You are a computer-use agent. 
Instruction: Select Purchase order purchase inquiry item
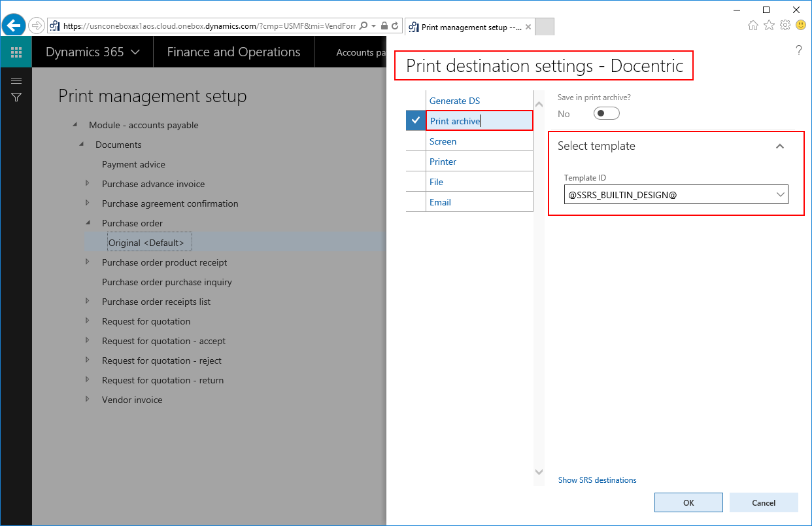coord(167,282)
